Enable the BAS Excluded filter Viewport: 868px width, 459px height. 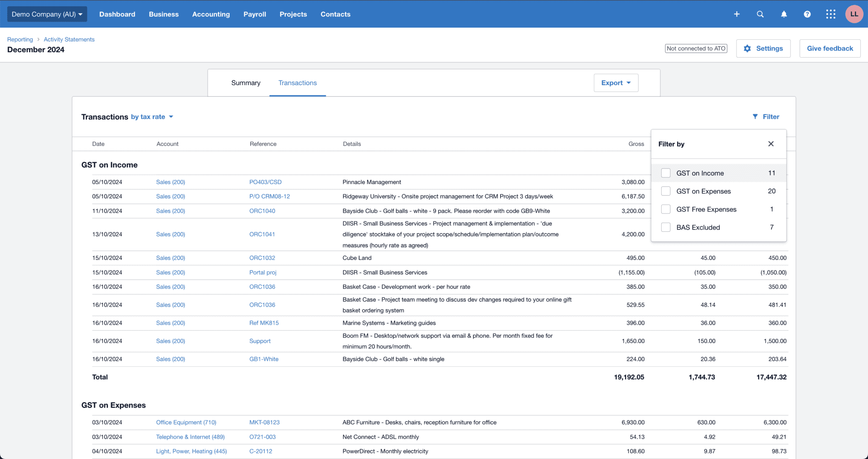pyautogui.click(x=665, y=227)
